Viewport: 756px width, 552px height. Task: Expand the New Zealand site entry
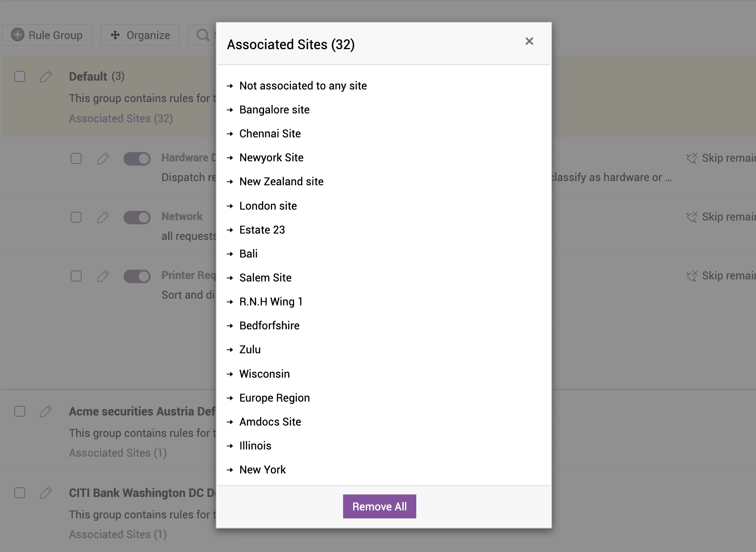point(230,181)
